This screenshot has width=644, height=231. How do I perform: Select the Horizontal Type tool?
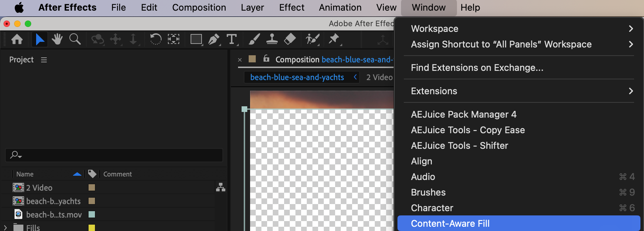point(232,39)
